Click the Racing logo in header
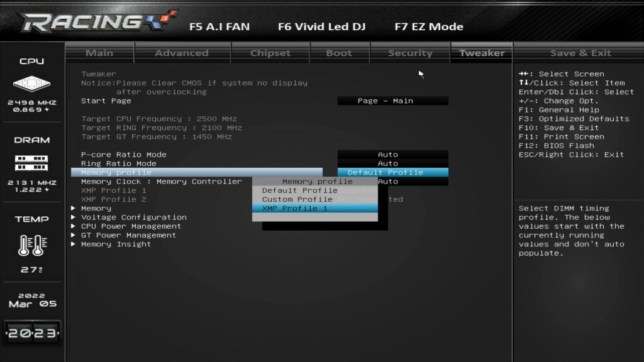This screenshot has height=362, width=644. [97, 21]
